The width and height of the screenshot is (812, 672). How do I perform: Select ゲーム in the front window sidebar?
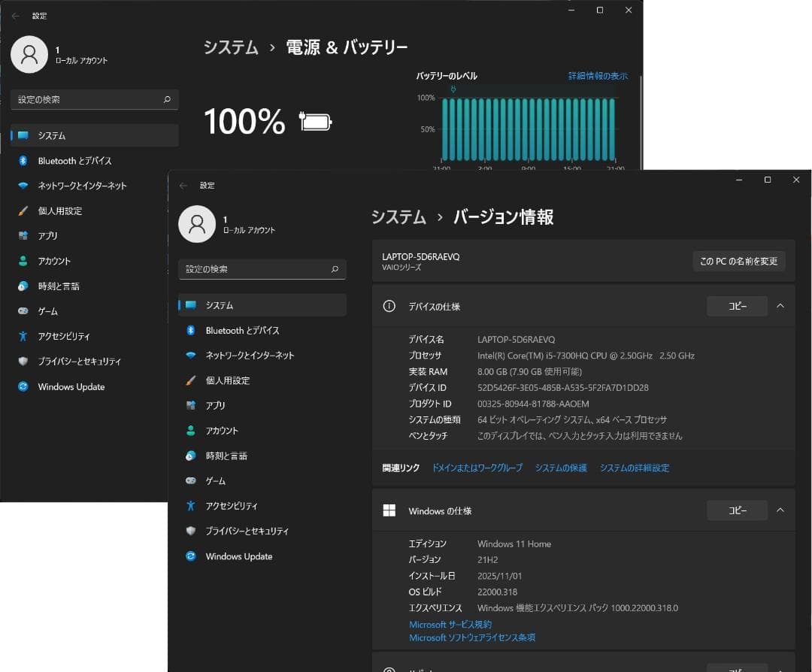tap(262, 480)
